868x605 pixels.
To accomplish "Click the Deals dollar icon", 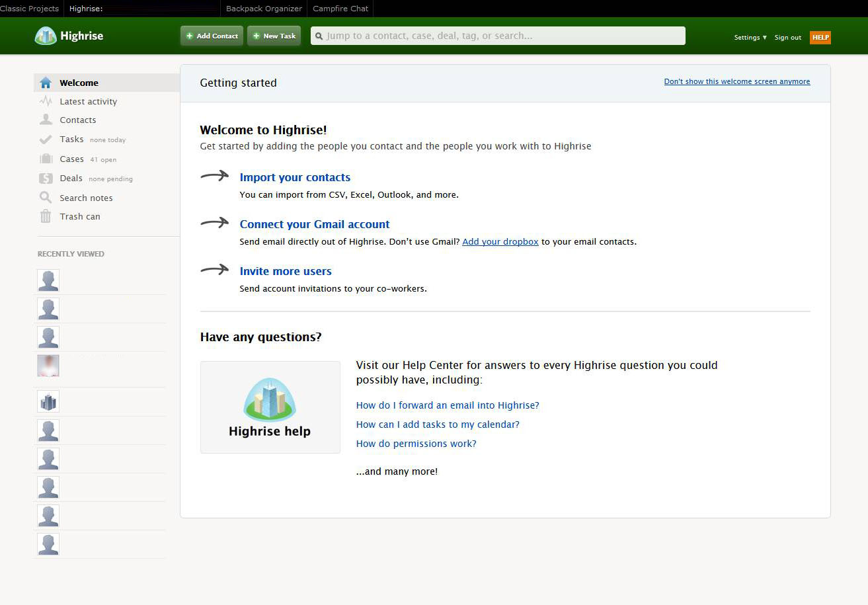I will click(x=46, y=179).
